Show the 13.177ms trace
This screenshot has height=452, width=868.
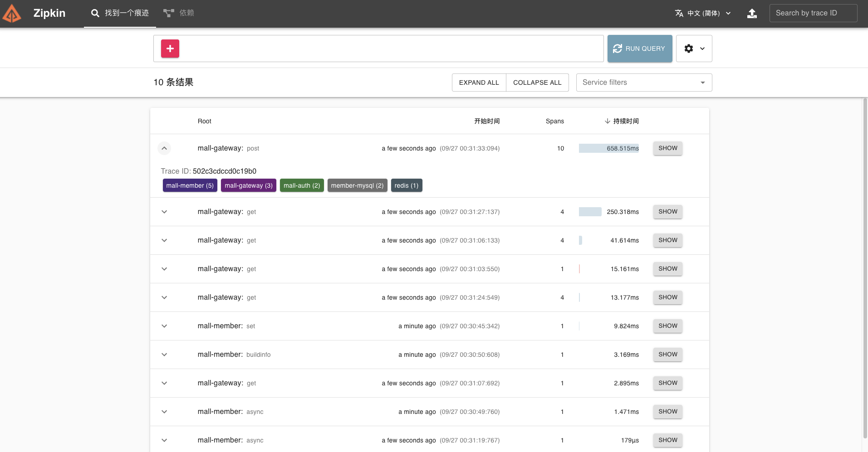coord(668,297)
